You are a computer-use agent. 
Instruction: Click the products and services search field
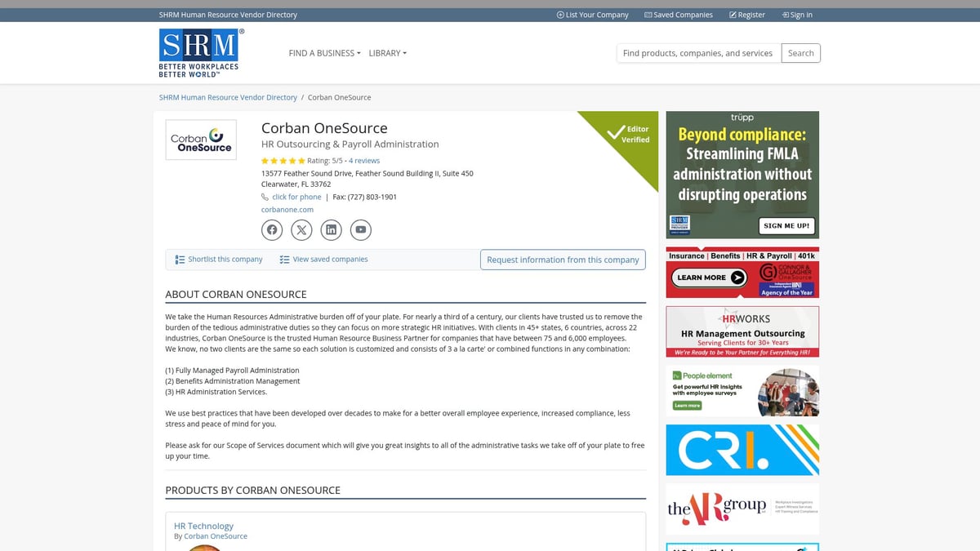click(x=698, y=52)
